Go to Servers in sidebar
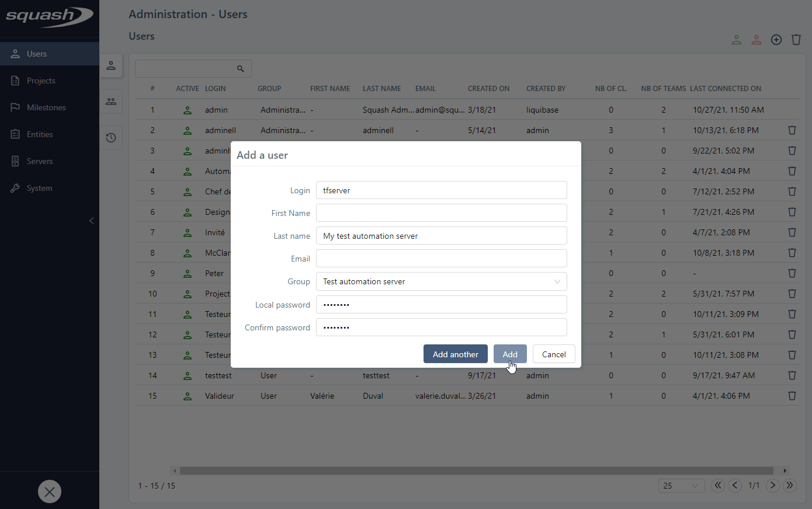Viewport: 812px width, 509px height. pyautogui.click(x=40, y=161)
